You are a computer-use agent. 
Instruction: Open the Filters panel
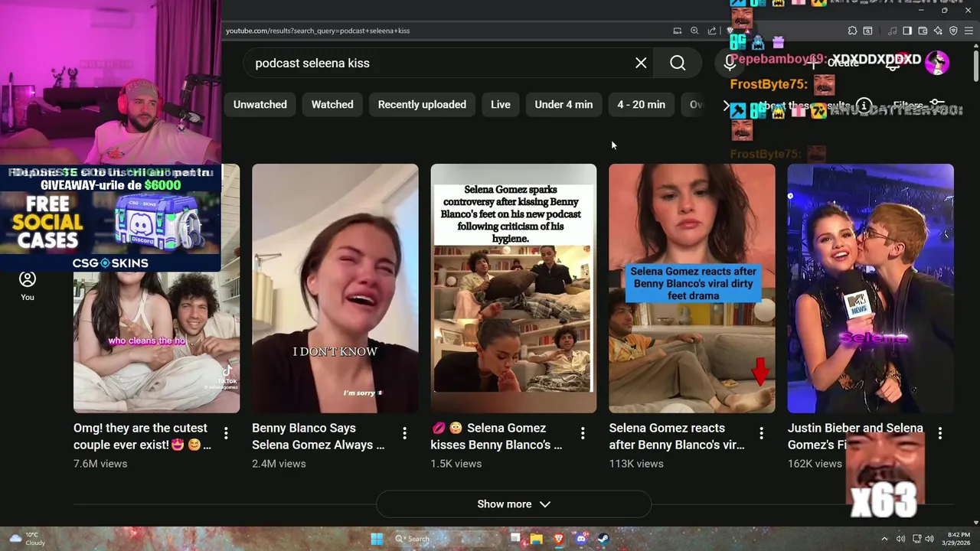coord(917,105)
